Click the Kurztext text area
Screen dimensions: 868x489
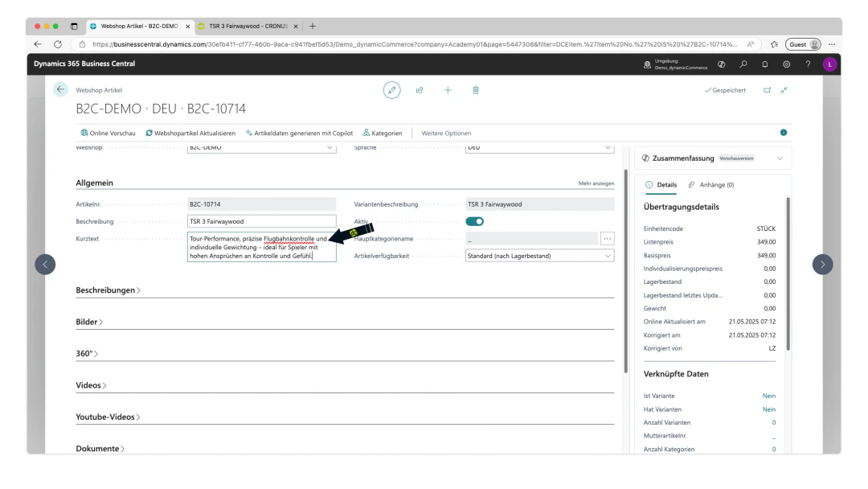point(261,247)
